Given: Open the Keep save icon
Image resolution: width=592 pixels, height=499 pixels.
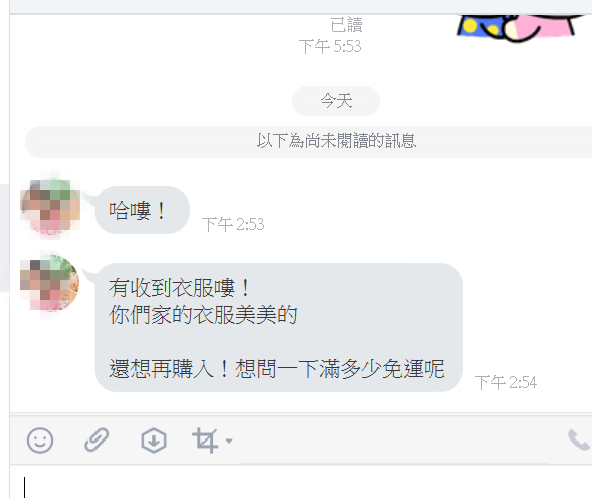Looking at the screenshot, I should 154,440.
